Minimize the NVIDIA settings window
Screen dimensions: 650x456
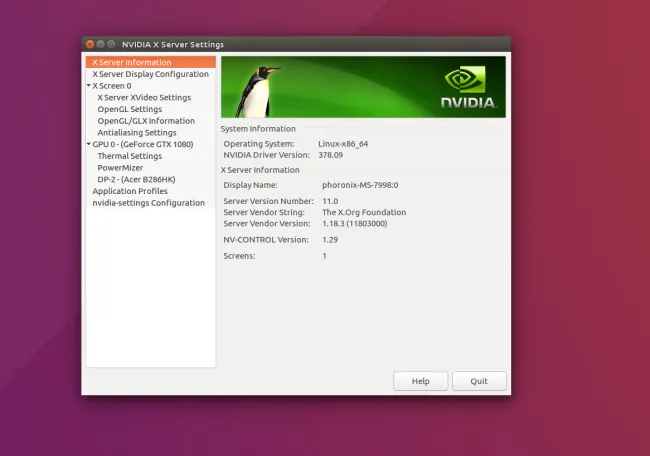pos(100,44)
